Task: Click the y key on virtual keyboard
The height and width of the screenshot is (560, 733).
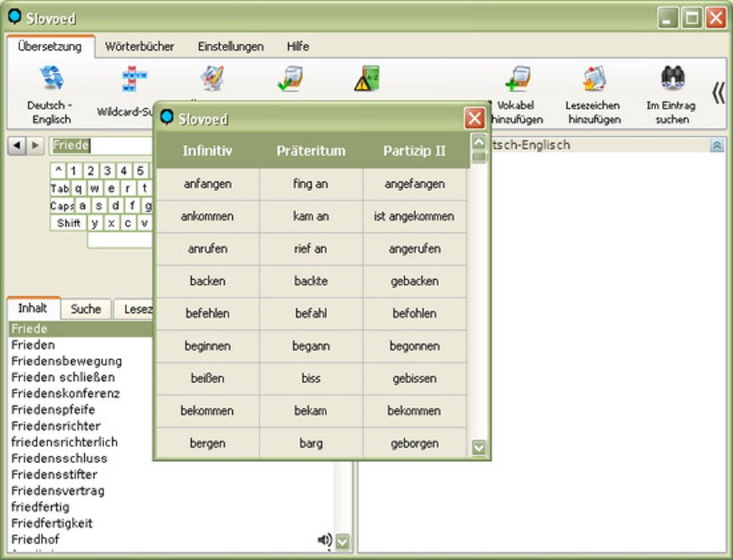Action: [95, 223]
